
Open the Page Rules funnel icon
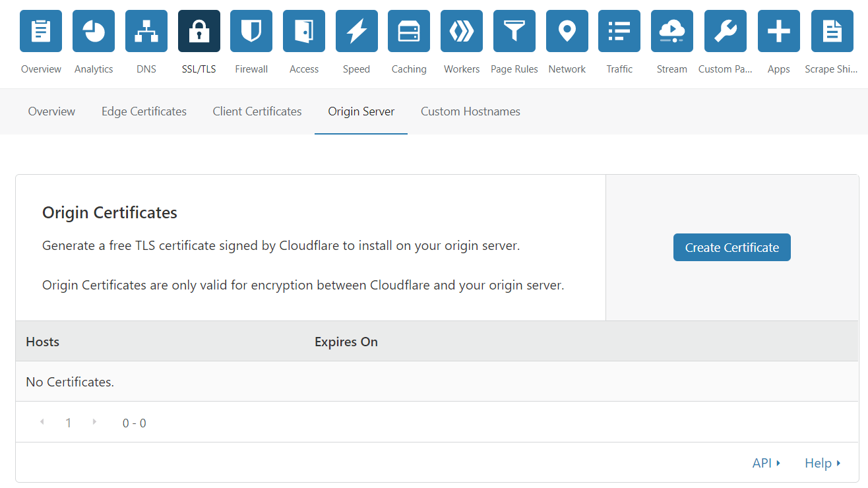[x=514, y=31]
